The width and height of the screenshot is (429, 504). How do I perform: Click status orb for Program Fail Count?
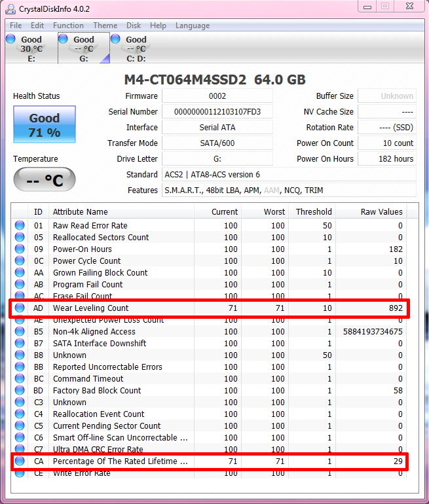click(x=20, y=285)
